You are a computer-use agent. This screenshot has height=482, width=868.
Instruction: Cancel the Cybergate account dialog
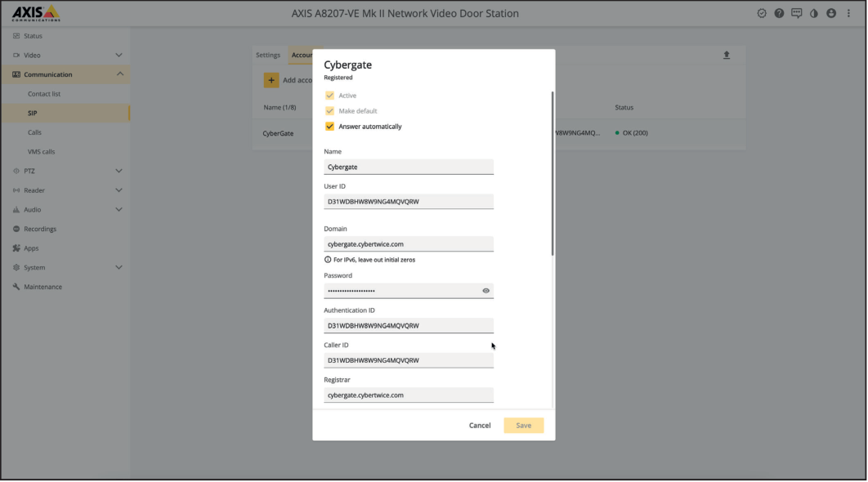click(x=480, y=426)
